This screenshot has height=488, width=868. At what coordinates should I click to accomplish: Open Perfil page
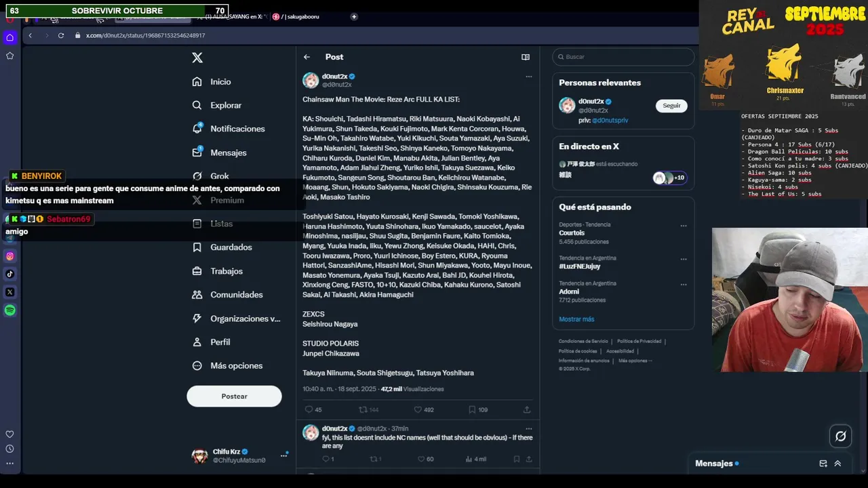click(x=211, y=342)
